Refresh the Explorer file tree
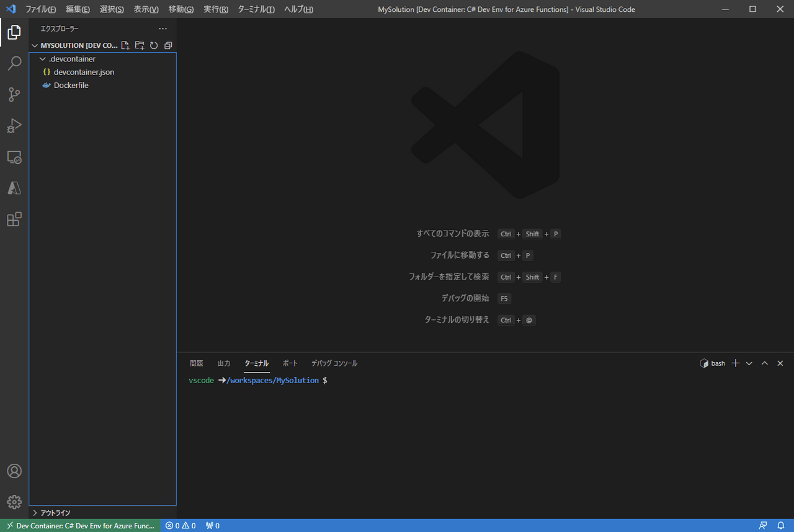Viewport: 794px width, 532px height. point(154,45)
